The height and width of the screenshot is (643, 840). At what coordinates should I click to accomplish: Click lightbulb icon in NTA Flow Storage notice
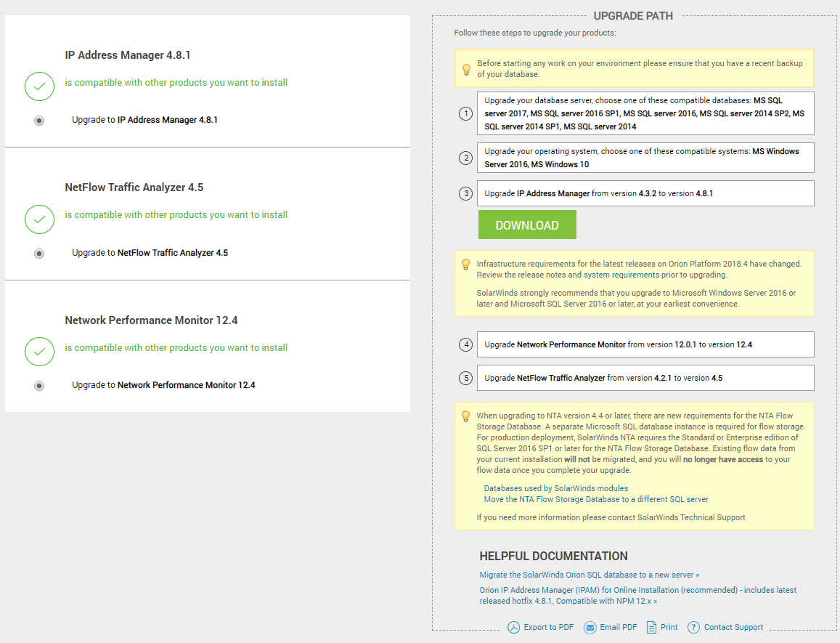coord(466,416)
